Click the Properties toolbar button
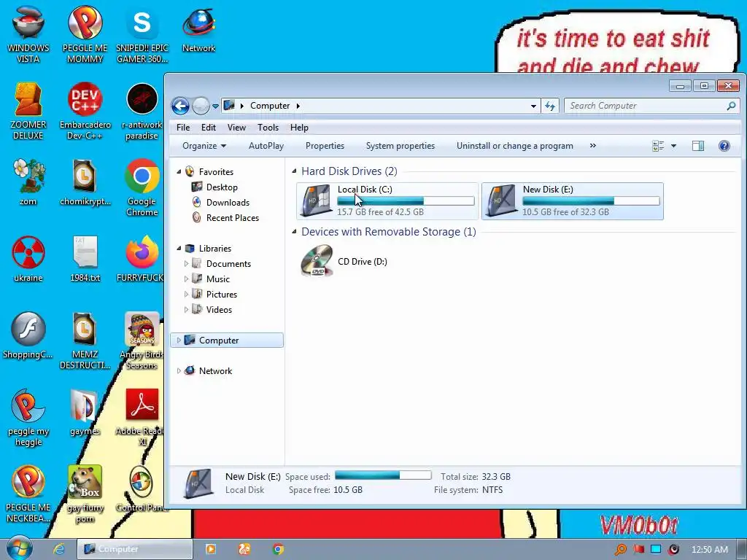Image resolution: width=747 pixels, height=560 pixels. pyautogui.click(x=325, y=146)
